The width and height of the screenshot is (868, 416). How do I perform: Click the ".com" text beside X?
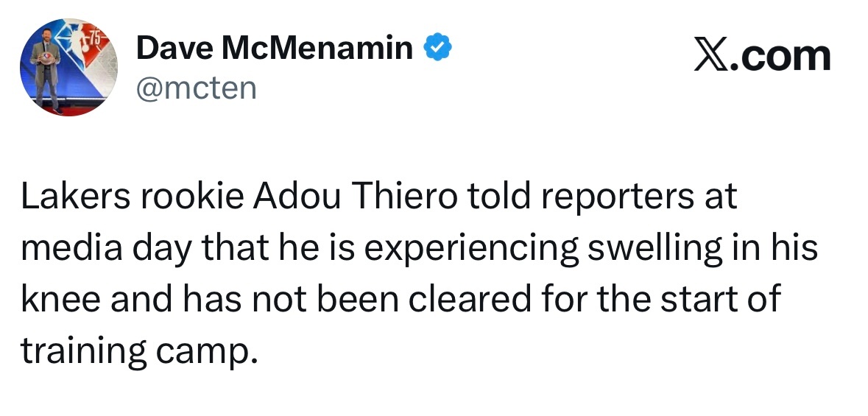coord(780,56)
